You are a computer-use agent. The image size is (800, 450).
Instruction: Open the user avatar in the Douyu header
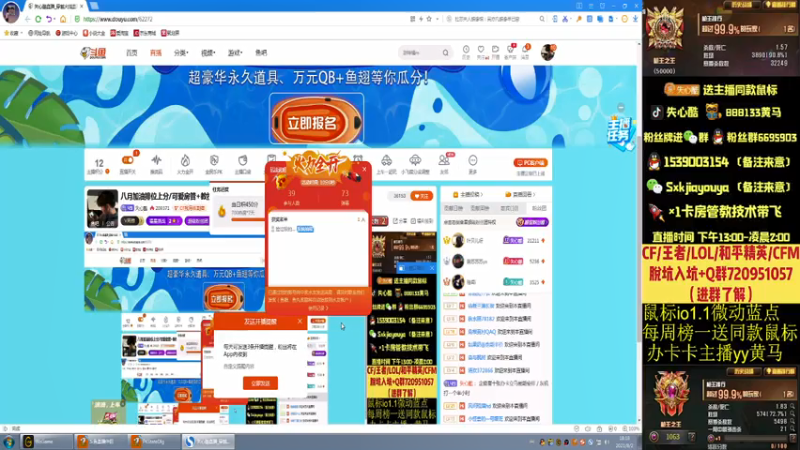[547, 52]
